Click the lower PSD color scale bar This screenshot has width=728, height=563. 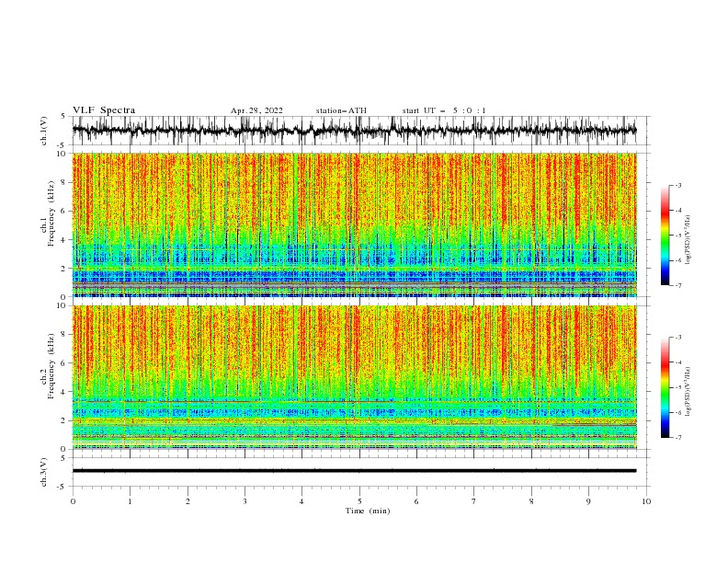(x=665, y=387)
